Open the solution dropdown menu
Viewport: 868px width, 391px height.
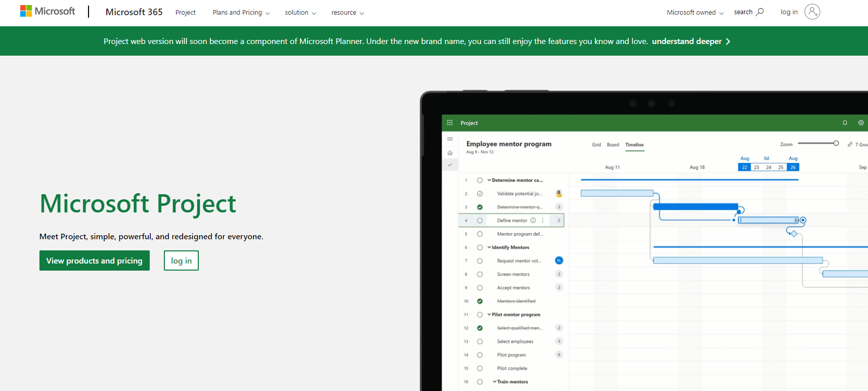click(300, 12)
